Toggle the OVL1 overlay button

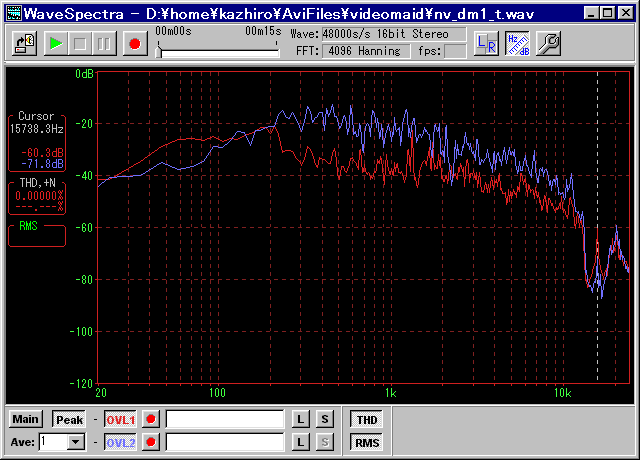(120, 420)
